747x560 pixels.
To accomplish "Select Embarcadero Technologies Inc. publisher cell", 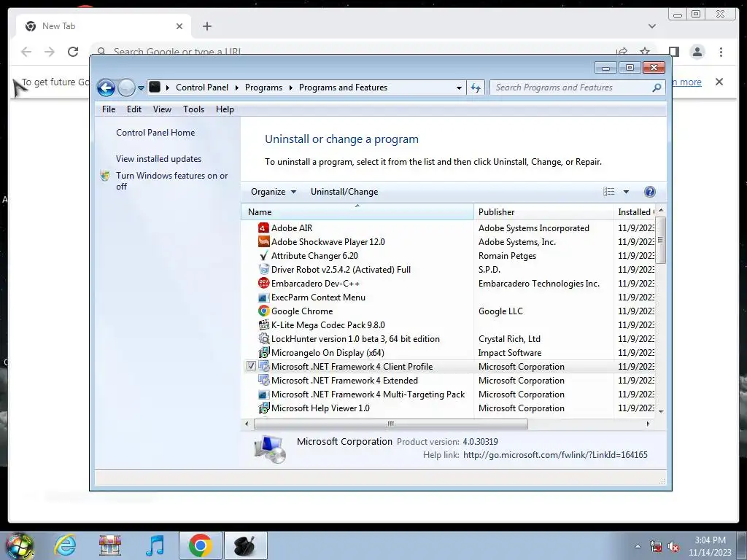I will [539, 284].
